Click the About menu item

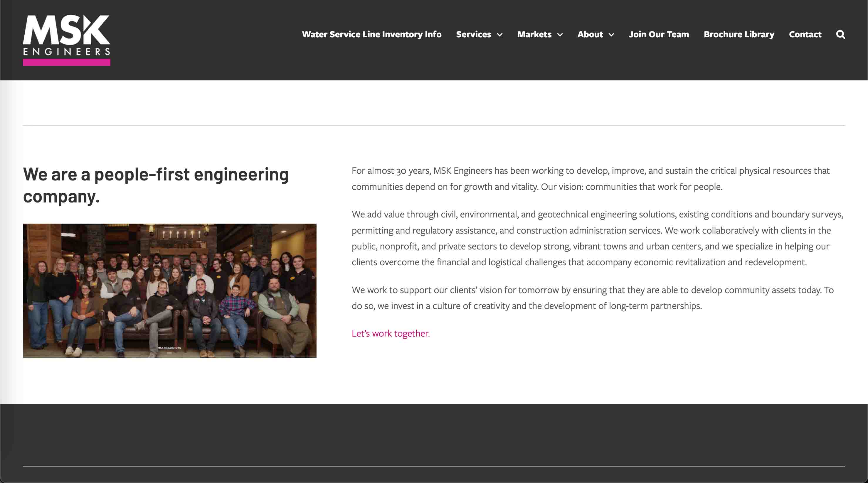tap(590, 34)
